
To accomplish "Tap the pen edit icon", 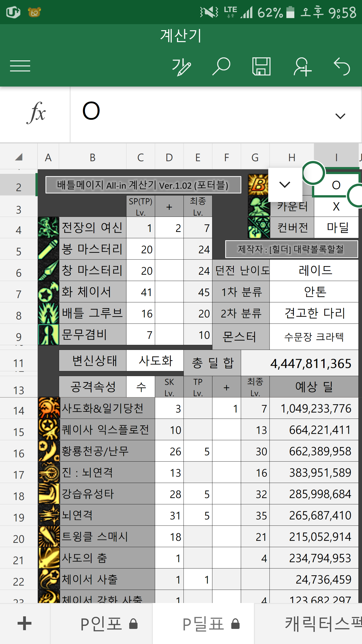I will [181, 67].
